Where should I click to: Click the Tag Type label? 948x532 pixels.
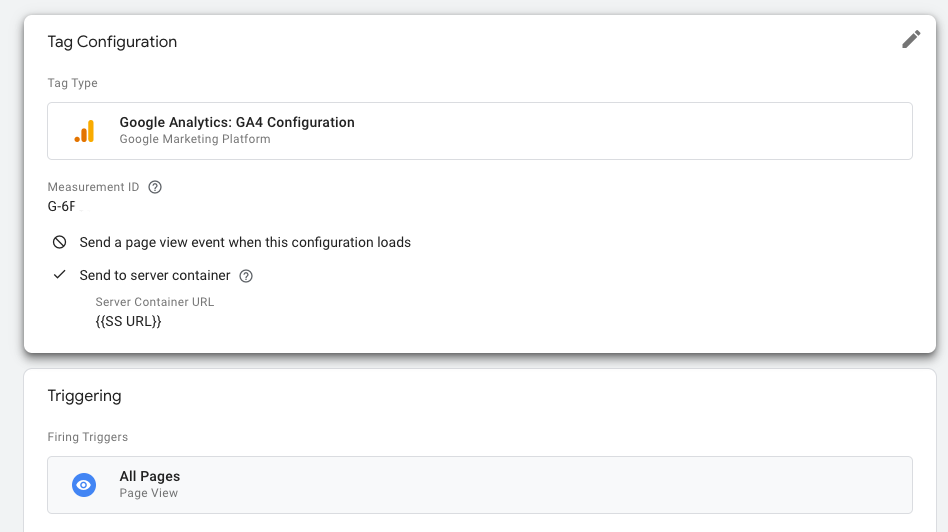73,83
